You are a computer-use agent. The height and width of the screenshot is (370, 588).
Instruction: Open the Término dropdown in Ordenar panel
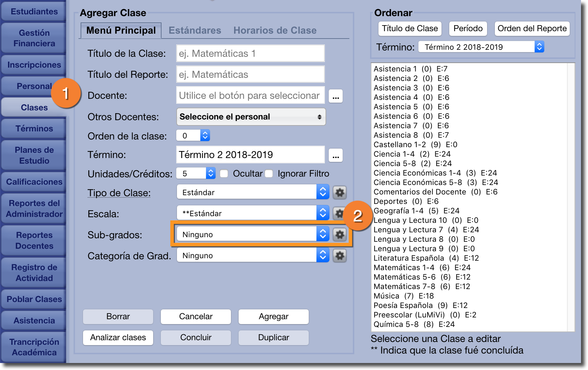[481, 47]
